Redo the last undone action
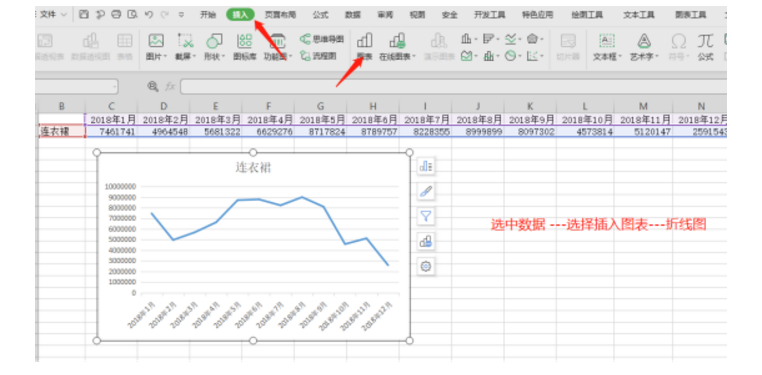Screen dimensions: 762x375 pyautogui.click(x=164, y=15)
